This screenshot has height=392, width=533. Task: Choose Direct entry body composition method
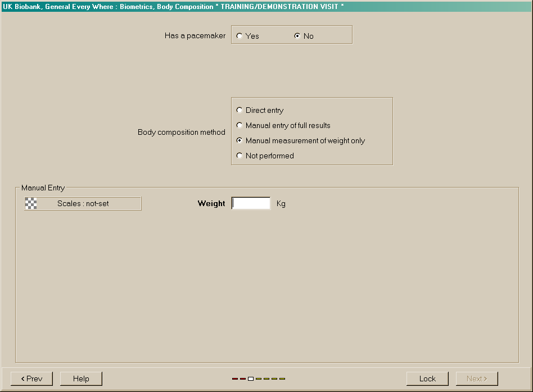coord(240,110)
